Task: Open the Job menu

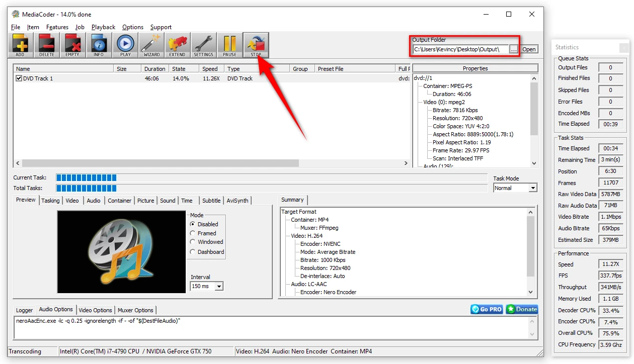Action: click(x=80, y=27)
